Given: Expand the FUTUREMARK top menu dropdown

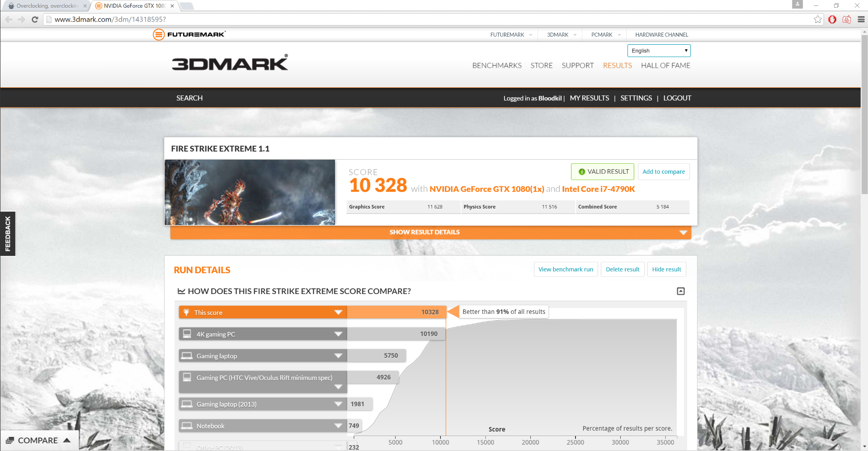Looking at the screenshot, I should coord(531,35).
